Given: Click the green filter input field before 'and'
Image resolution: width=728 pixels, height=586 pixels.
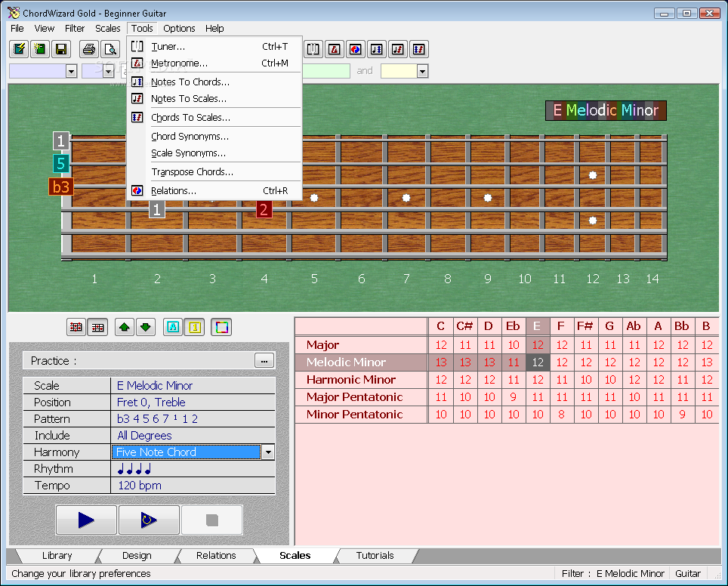Looking at the screenshot, I should [326, 71].
